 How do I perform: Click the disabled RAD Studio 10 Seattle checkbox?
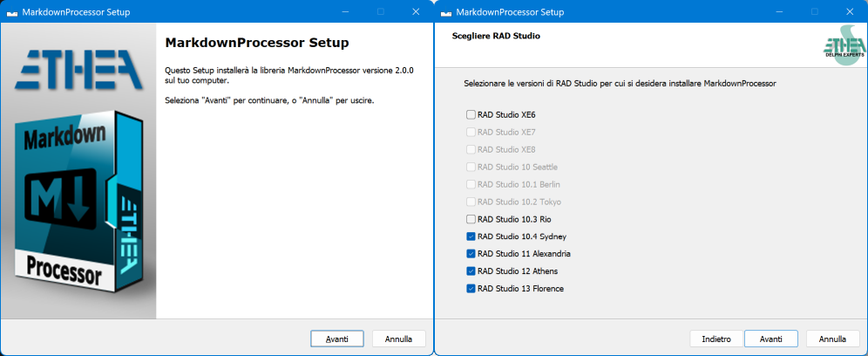(471, 167)
